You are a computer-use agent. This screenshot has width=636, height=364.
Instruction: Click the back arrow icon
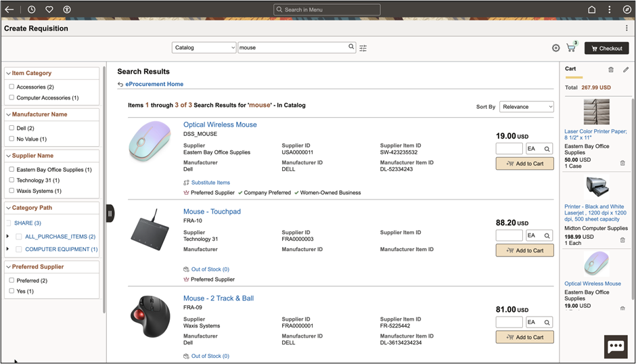[x=9, y=9]
